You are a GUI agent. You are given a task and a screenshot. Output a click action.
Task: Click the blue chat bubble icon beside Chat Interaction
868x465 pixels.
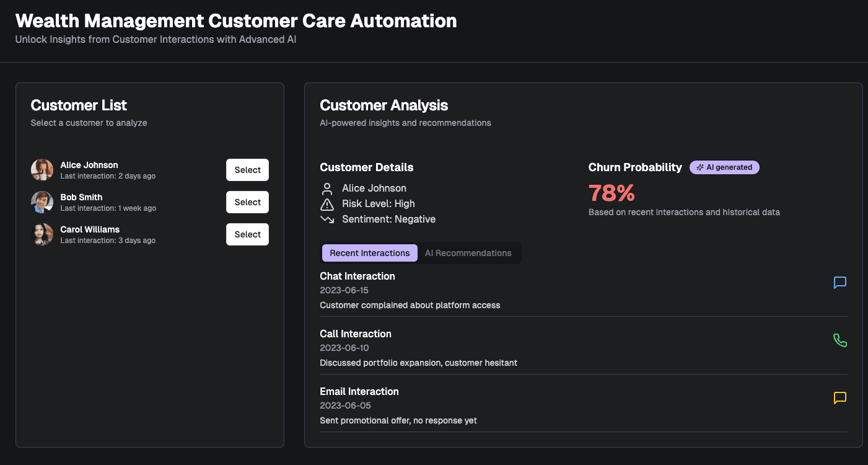(x=840, y=283)
